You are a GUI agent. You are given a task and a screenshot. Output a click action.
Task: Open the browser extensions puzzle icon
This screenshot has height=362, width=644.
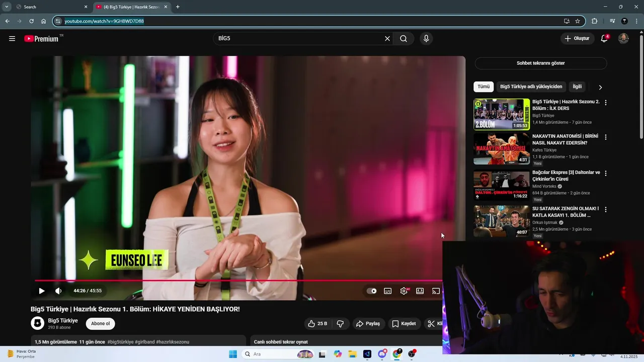pos(595,21)
